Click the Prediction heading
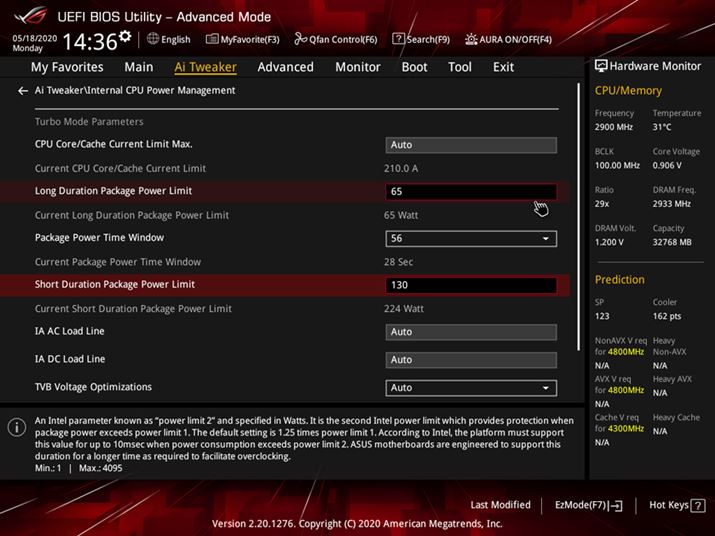 (619, 280)
